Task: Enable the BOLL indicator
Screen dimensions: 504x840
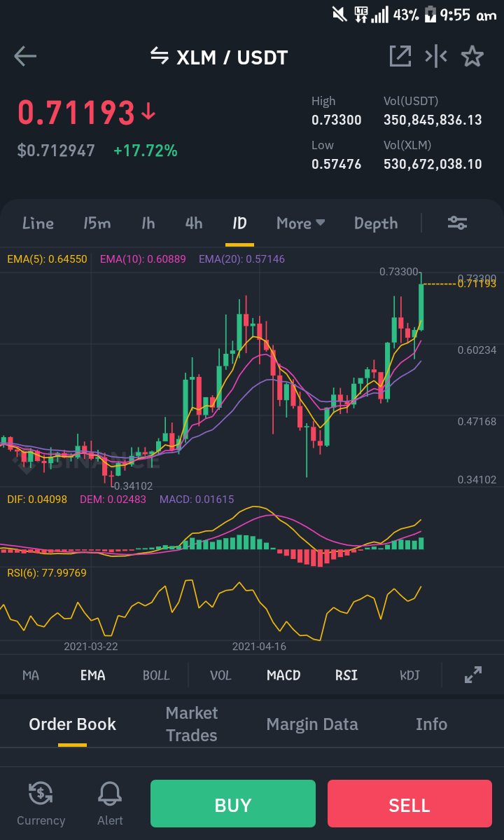Action: click(156, 675)
